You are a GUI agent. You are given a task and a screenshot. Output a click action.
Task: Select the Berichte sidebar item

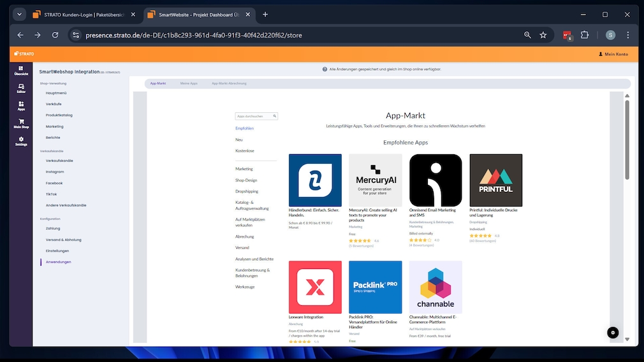(52, 138)
